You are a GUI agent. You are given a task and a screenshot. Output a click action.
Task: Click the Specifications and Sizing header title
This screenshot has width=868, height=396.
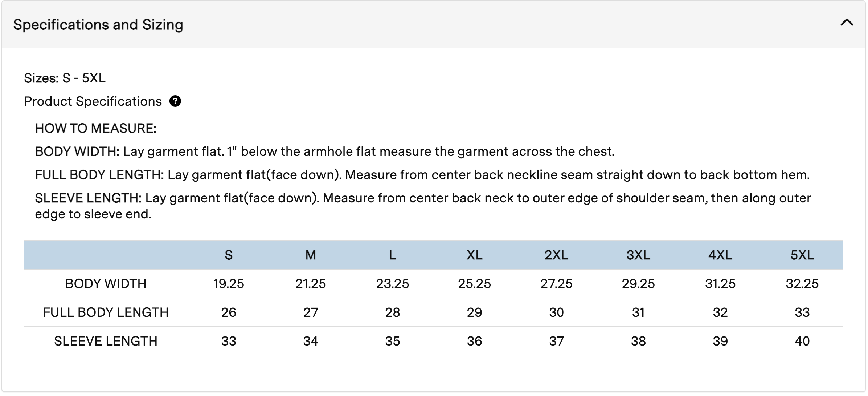[x=98, y=25]
